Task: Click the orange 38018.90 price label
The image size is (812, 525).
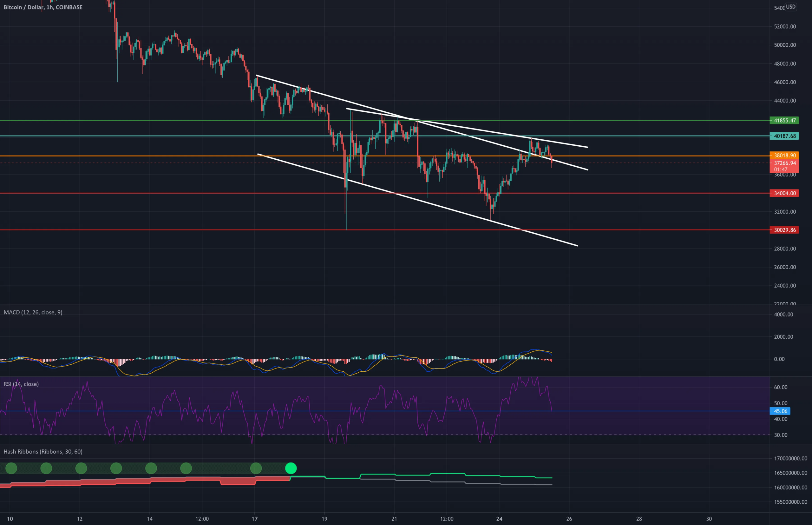Action: tap(784, 155)
